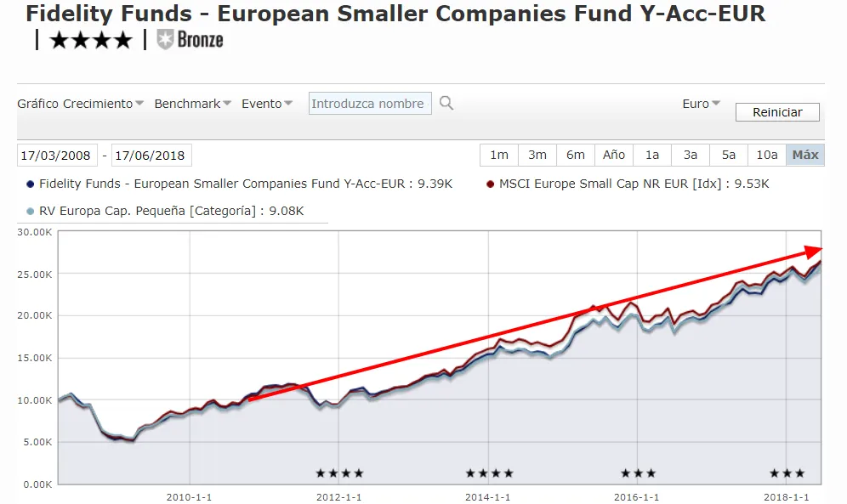The height and width of the screenshot is (504, 847).
Task: Click the four-star rating near 2014
Action: pyautogui.click(x=489, y=473)
